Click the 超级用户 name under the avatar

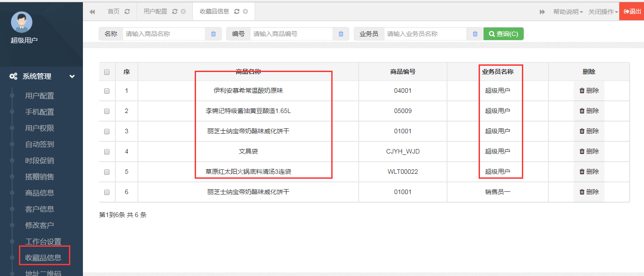coord(24,40)
